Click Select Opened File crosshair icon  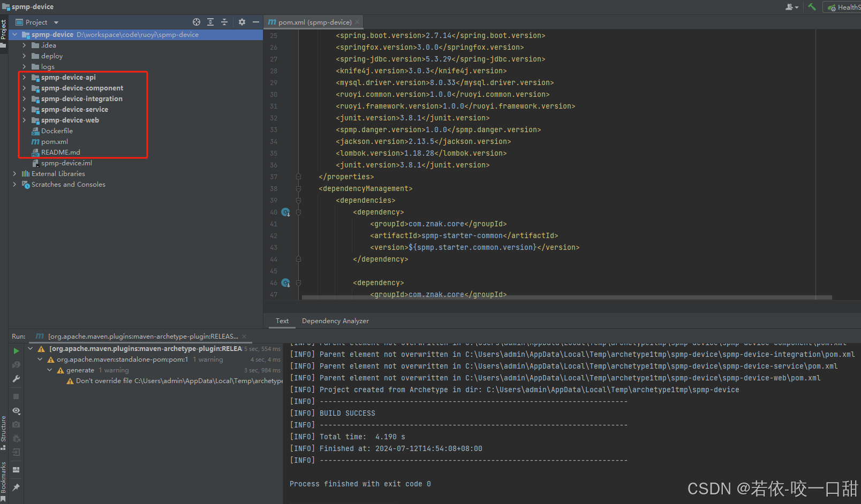[197, 22]
